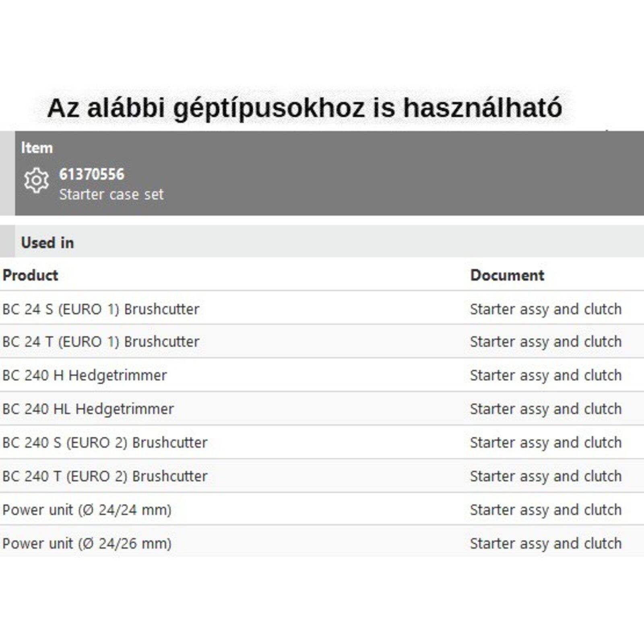This screenshot has width=644, height=644.
Task: Open Starter assy document for BC 240 H
Action: click(x=546, y=376)
